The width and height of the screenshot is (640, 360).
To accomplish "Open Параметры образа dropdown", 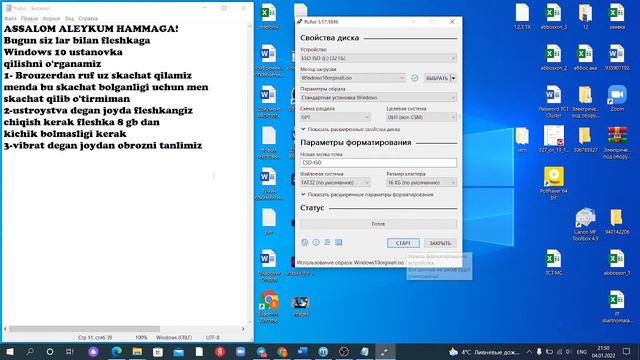I will [x=378, y=98].
